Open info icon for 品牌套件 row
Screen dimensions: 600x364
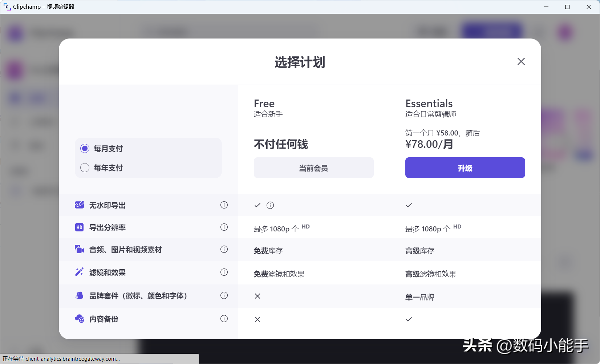pos(224,295)
